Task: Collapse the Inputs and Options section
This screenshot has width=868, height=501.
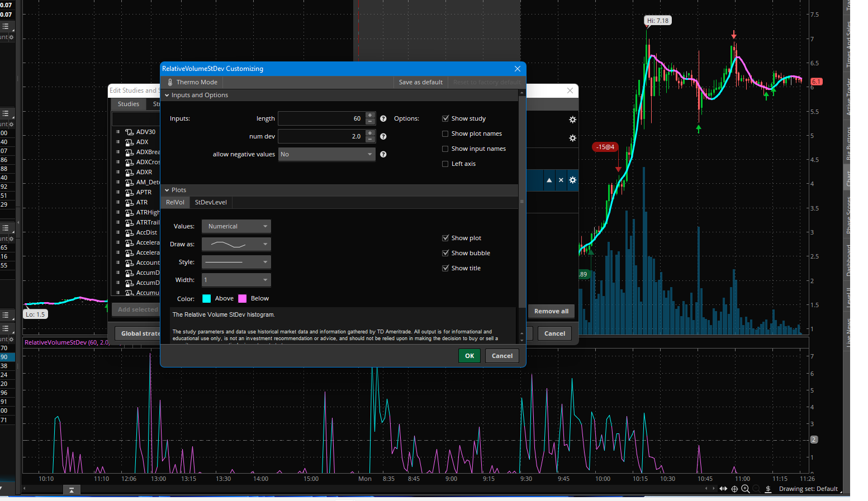Action: pos(167,96)
